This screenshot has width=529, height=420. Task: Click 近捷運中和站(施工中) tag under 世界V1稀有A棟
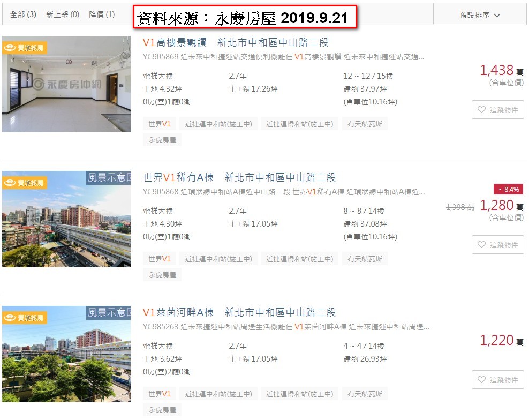218,259
